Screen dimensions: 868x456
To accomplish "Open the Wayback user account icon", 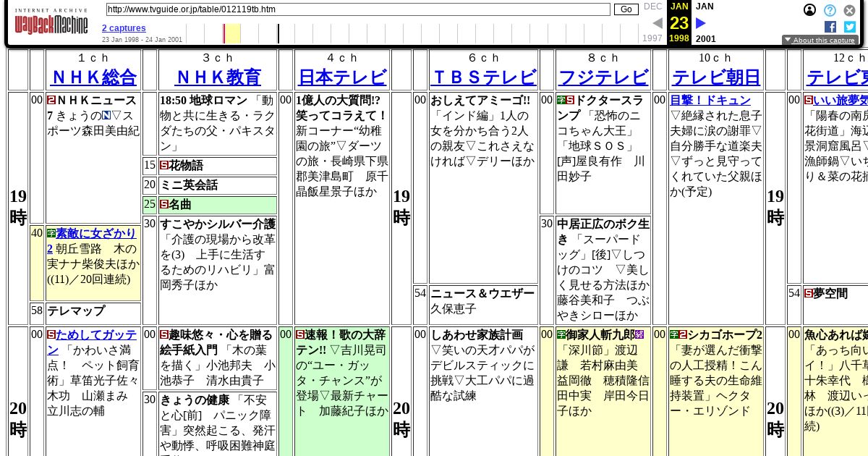I will click(x=810, y=10).
